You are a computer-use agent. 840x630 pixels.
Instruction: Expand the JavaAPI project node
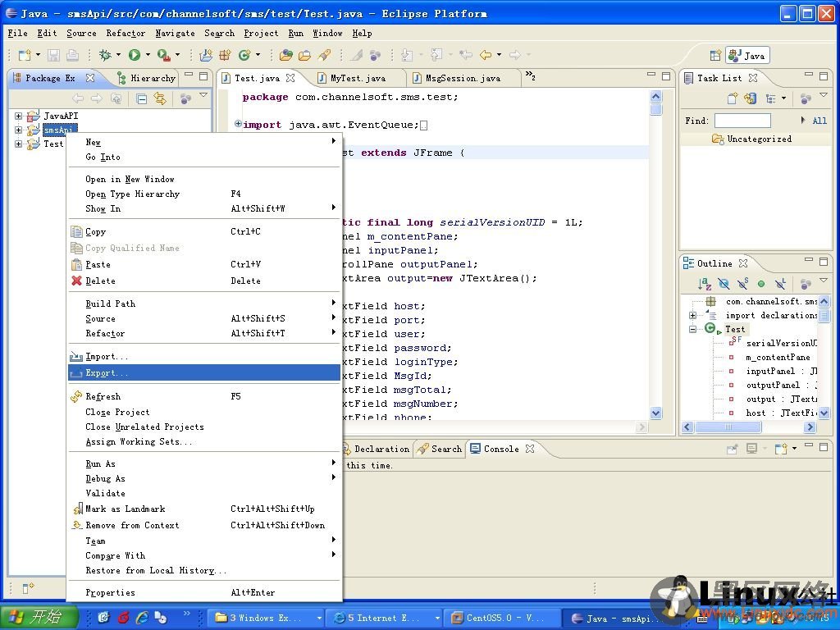pos(18,116)
